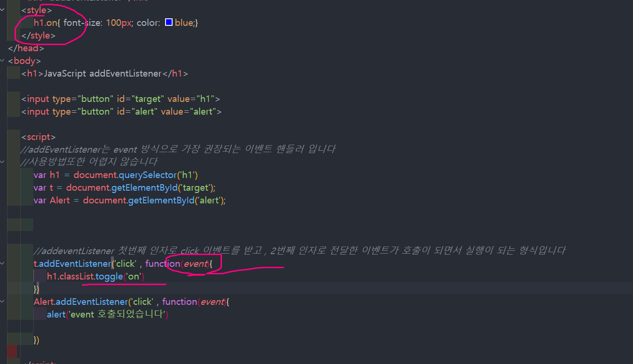This screenshot has width=633, height=364.
Task: Collapse the body tag fold arrow
Action: pyautogui.click(x=3, y=61)
